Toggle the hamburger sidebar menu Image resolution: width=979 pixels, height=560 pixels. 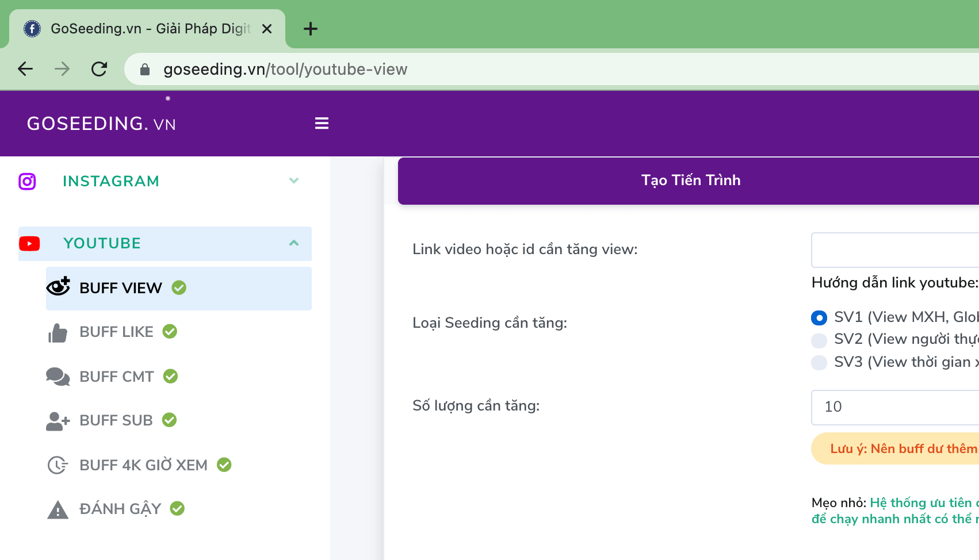(x=322, y=123)
